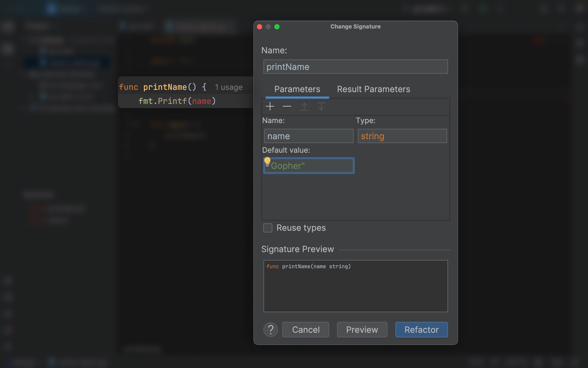Remove the parameter using the minus icon
The width and height of the screenshot is (588, 368).
287,106
